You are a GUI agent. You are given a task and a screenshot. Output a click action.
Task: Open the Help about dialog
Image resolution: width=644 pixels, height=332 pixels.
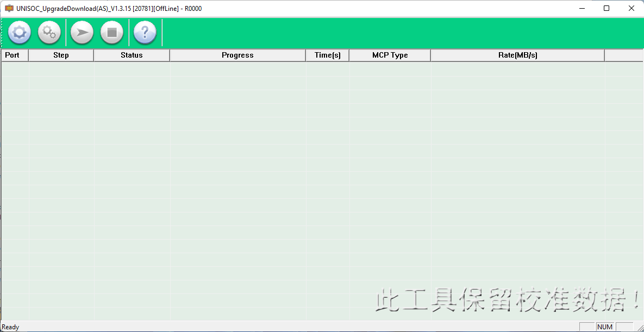(x=145, y=33)
